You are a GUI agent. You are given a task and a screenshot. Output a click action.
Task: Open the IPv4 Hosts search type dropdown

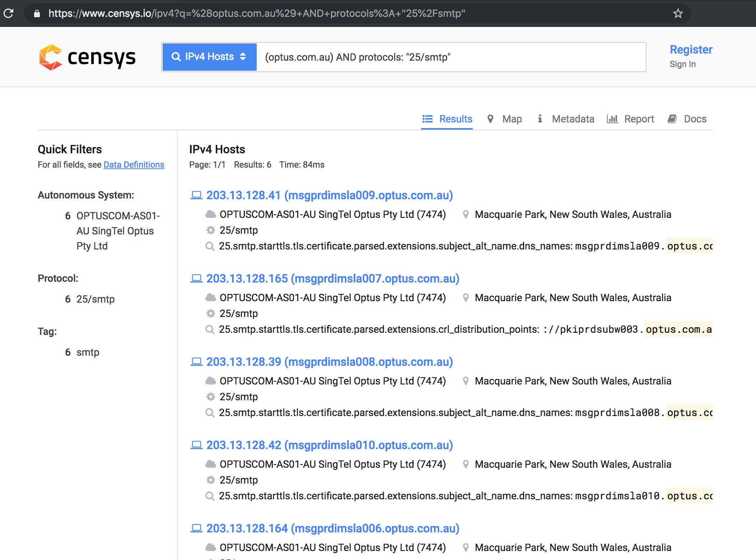(x=209, y=57)
